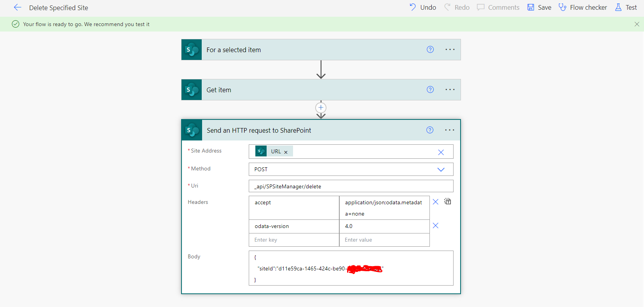Expand the For a selected item step

(321, 49)
